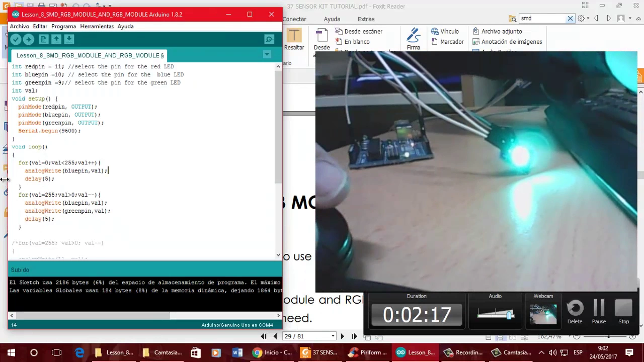Go to first page button in Foxit
The image size is (644, 362).
click(264, 336)
